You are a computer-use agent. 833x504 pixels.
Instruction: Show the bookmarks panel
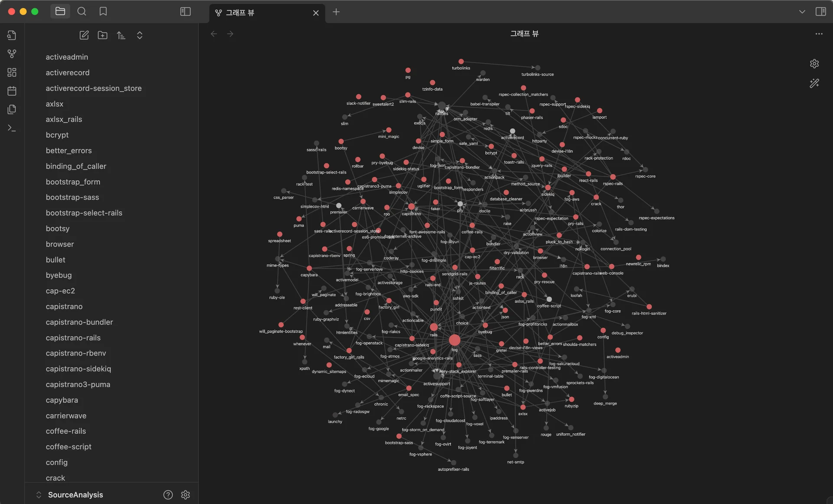(103, 12)
